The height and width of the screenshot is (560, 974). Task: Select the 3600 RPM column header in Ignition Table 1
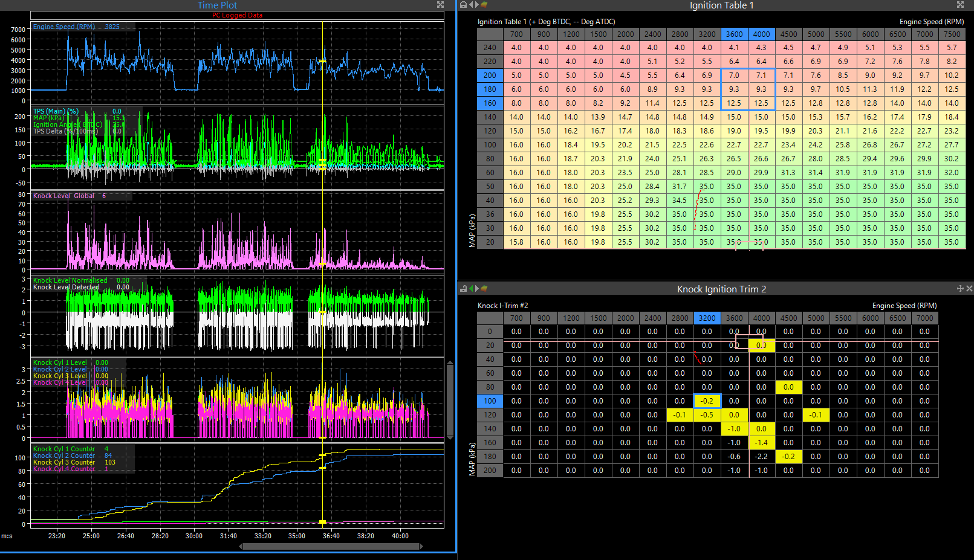click(734, 34)
